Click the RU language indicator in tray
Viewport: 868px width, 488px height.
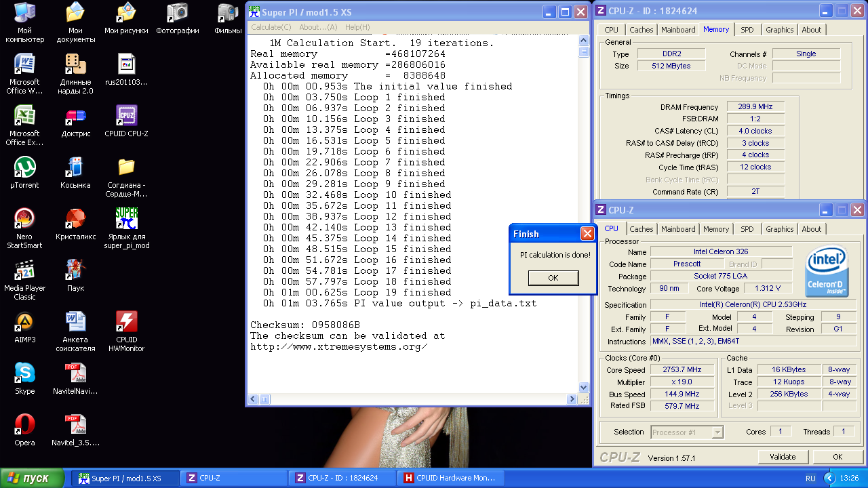pos(810,479)
